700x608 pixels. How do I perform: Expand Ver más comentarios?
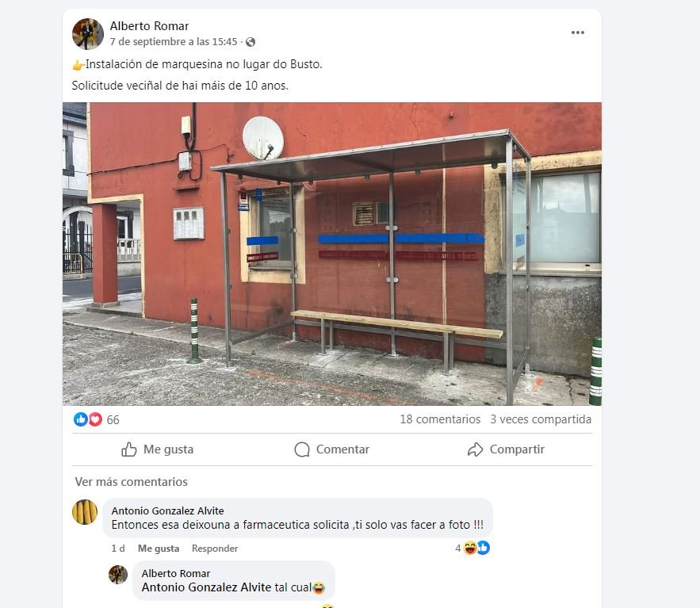[x=132, y=482]
